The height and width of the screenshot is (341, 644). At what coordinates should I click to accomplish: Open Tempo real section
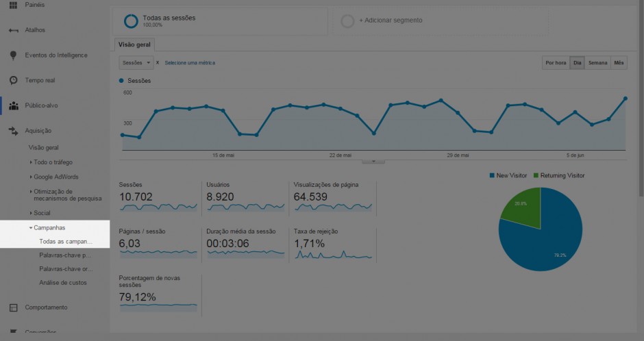pos(40,80)
